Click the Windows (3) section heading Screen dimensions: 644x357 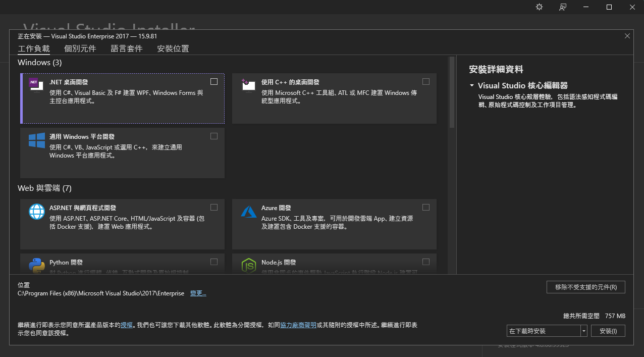coord(39,63)
